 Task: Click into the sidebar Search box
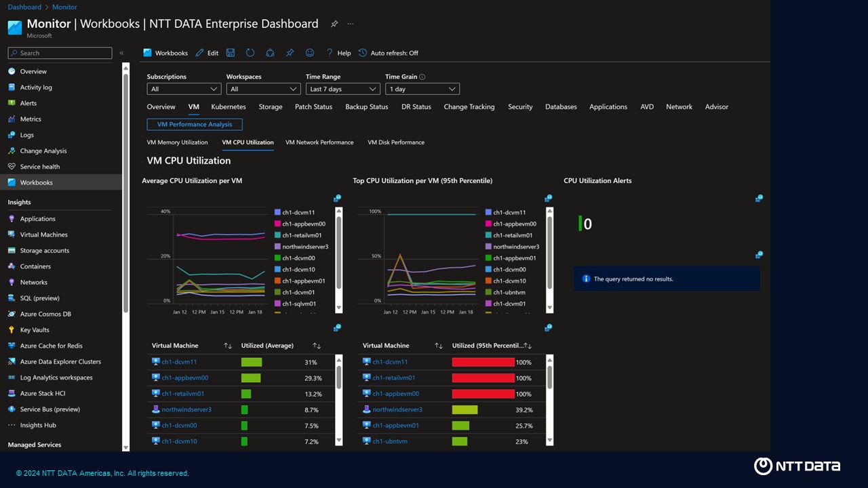tap(60, 53)
